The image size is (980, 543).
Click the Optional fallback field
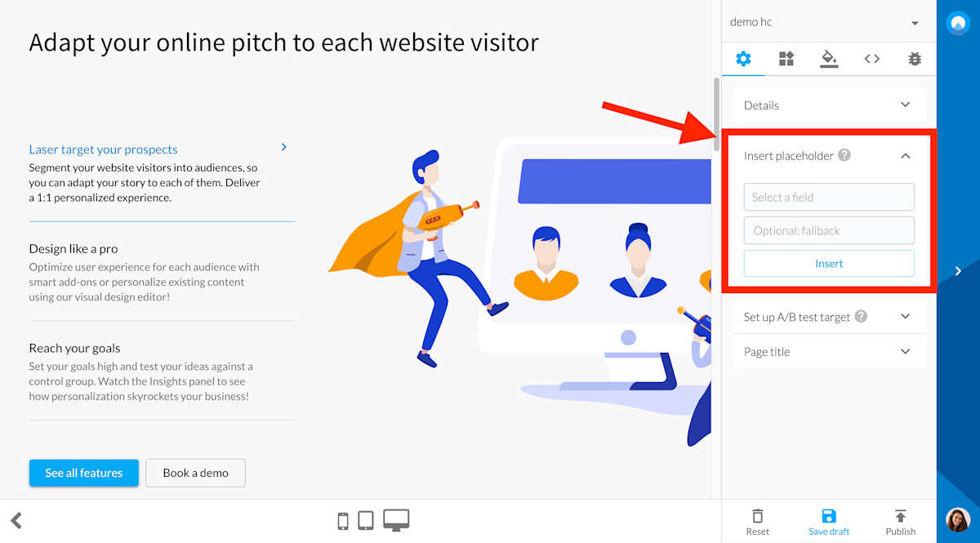coord(829,230)
